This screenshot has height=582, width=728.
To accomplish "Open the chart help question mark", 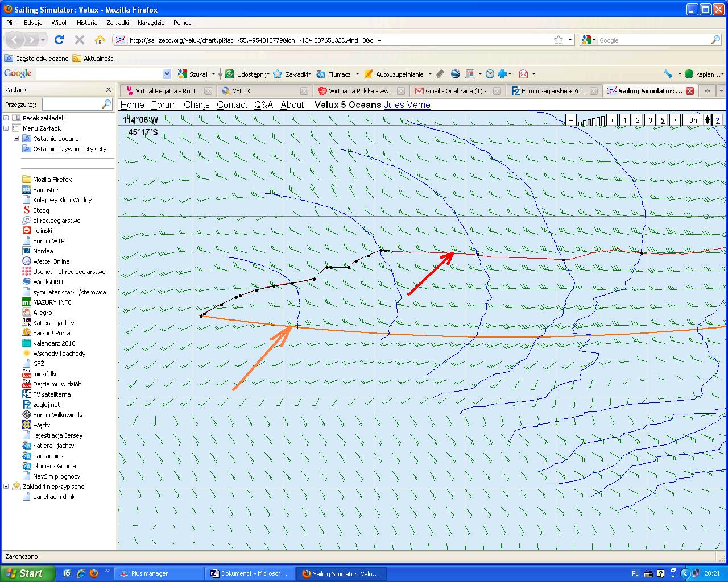I will pyautogui.click(x=718, y=120).
